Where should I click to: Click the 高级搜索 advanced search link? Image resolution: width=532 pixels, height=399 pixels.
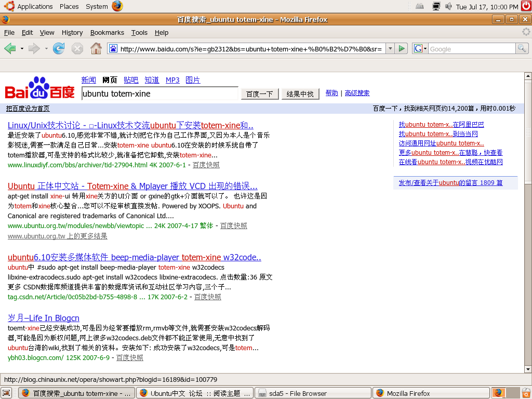click(x=357, y=93)
